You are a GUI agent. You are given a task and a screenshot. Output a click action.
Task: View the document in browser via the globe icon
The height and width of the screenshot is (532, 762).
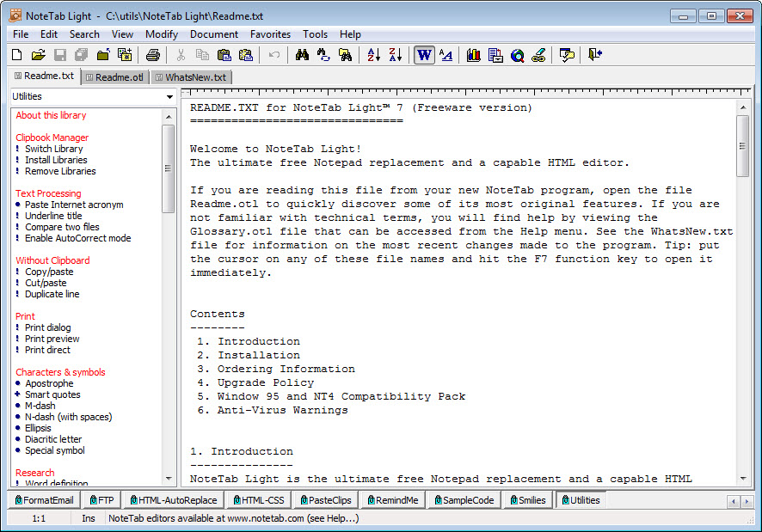(x=518, y=55)
